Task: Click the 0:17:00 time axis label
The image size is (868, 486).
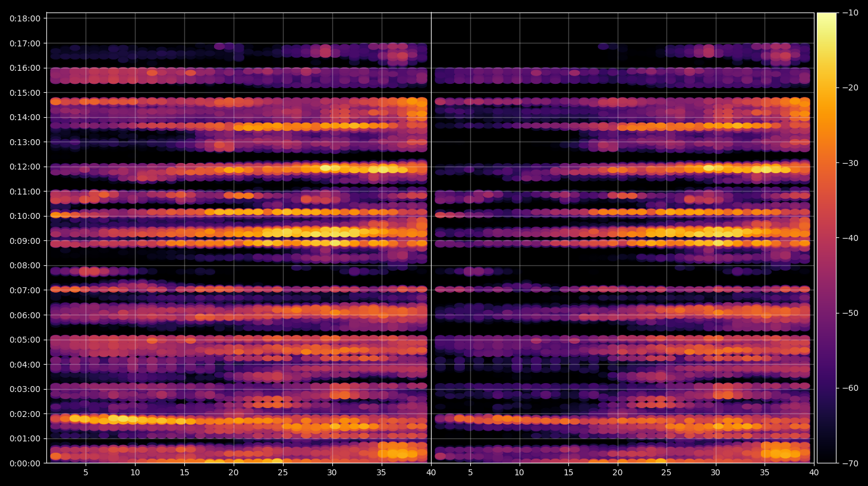Action: point(25,43)
